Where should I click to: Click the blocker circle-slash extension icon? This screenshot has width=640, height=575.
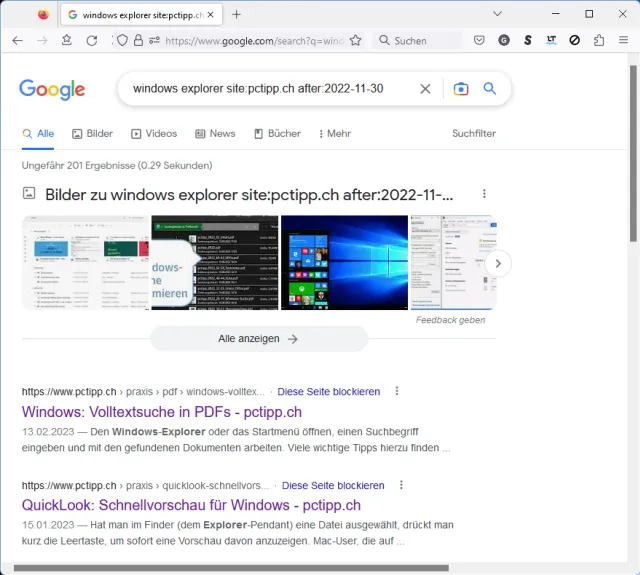pos(575,40)
